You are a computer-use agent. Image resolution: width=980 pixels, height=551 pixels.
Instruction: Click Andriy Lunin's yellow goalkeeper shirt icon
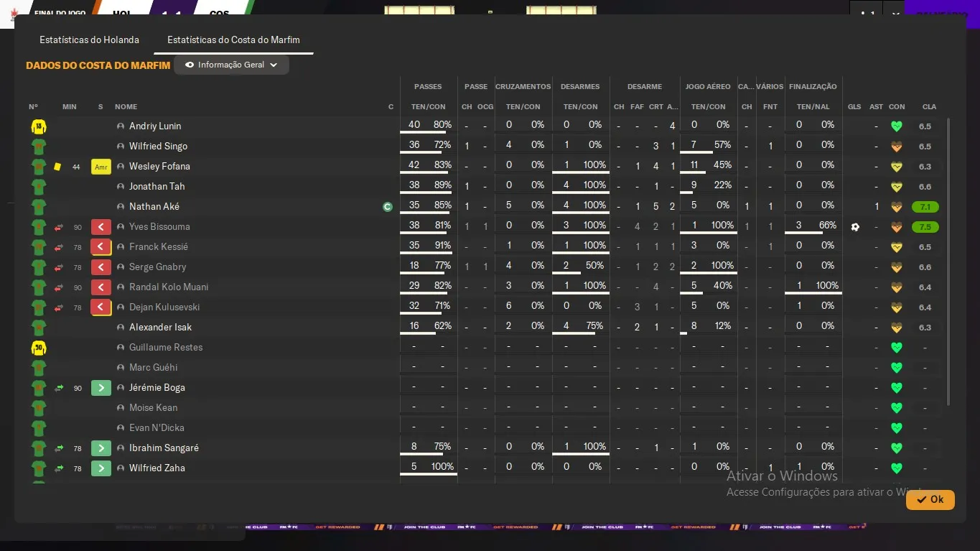pos(38,127)
